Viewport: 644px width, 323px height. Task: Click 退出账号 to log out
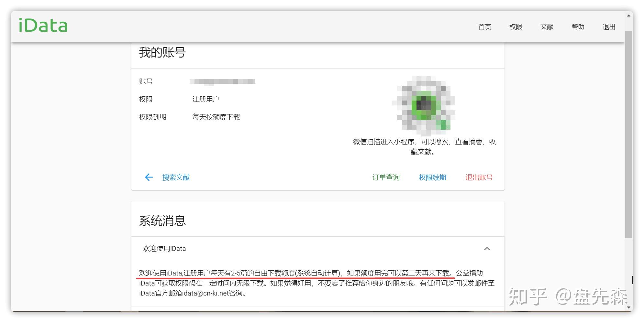[x=479, y=177]
